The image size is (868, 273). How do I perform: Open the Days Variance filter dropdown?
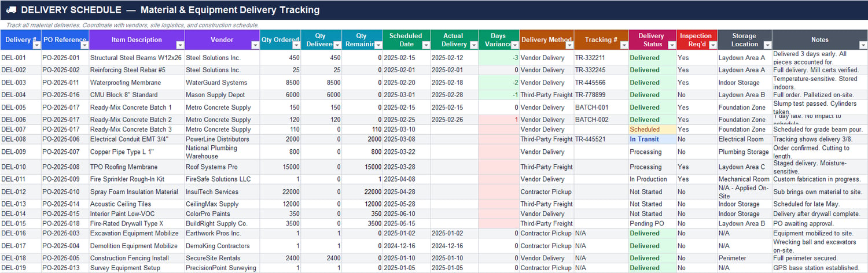(x=514, y=45)
